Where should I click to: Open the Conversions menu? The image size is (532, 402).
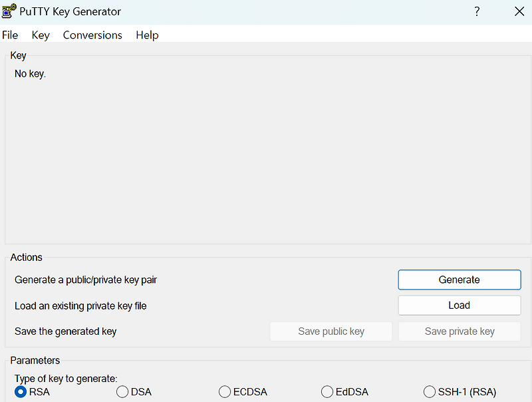(x=92, y=35)
